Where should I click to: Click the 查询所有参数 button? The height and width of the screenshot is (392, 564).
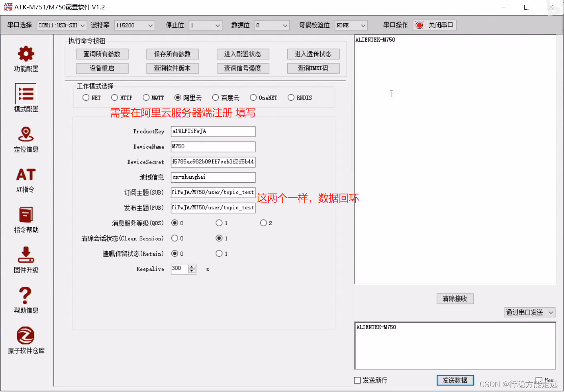pyautogui.click(x=102, y=54)
